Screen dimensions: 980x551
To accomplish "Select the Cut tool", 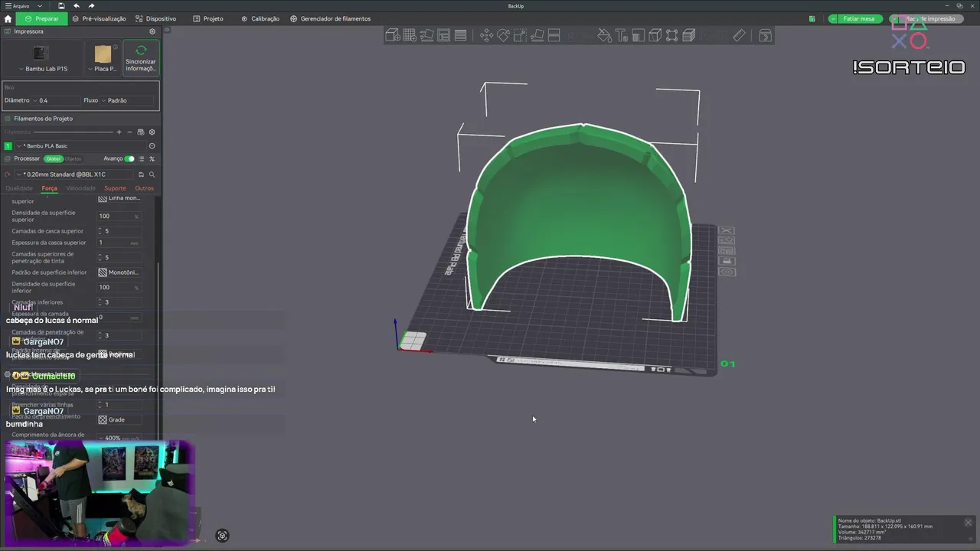I will pos(554,35).
